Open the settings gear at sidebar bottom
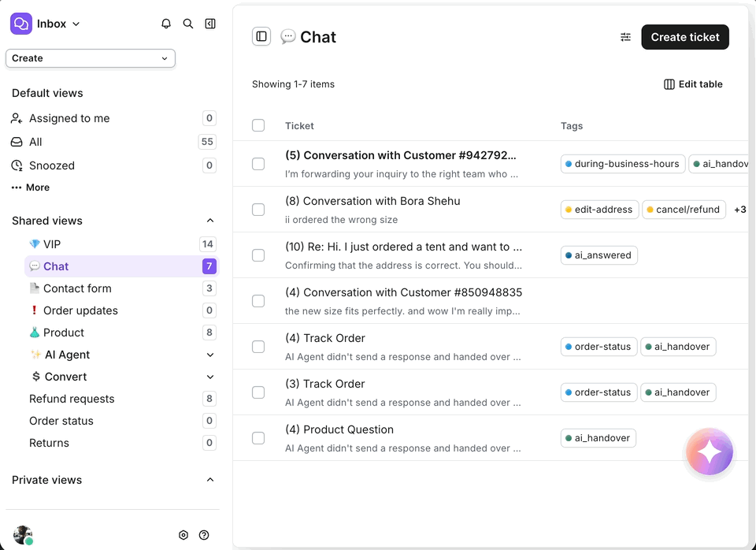756x550 pixels. coord(183,534)
